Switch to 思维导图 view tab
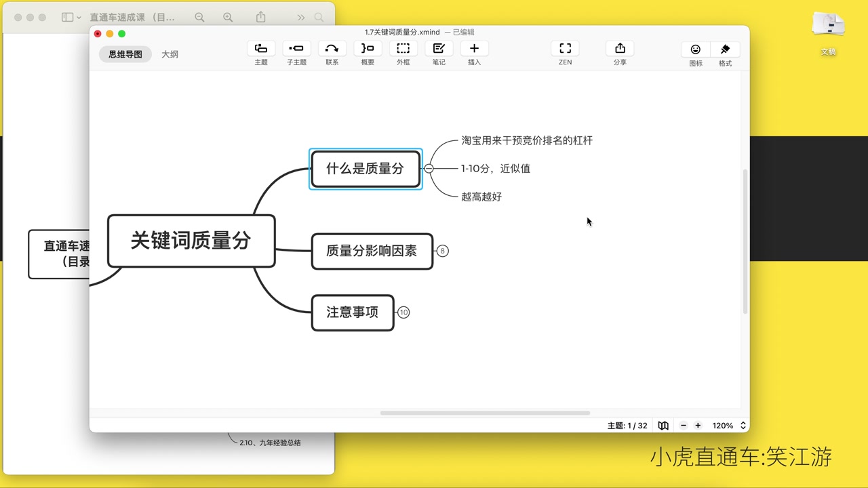 (125, 54)
